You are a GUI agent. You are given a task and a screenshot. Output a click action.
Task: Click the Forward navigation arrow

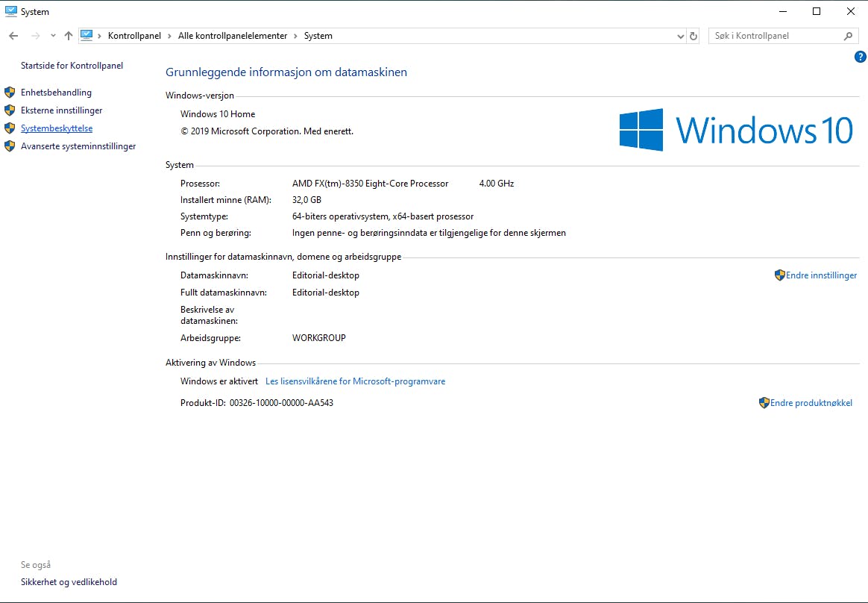click(36, 36)
